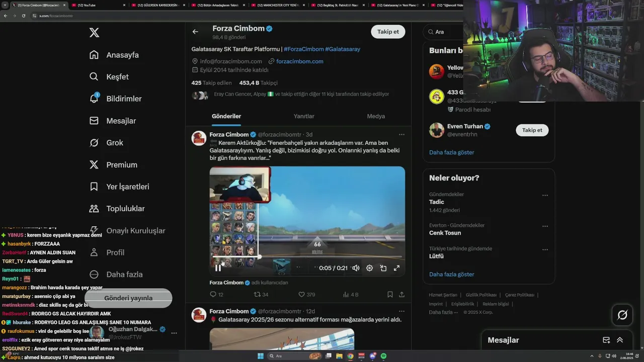Open Tadic trending topic
644x362 pixels.
click(x=437, y=202)
